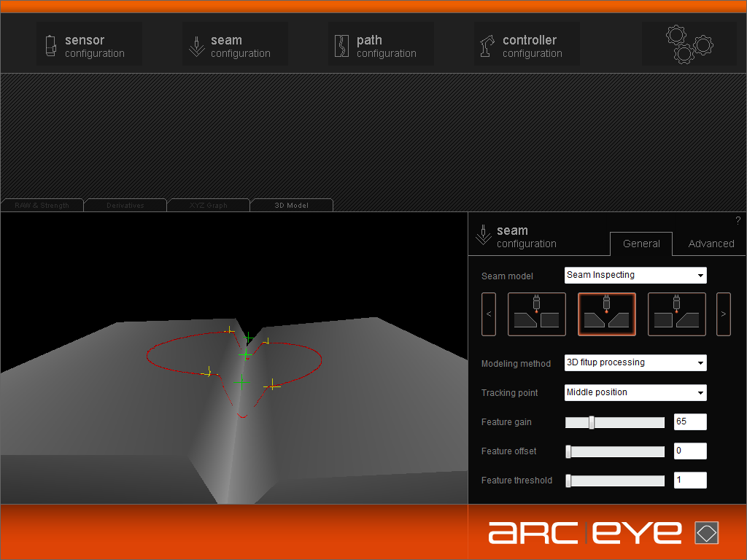Click the Feature threshold value field

pos(689,481)
